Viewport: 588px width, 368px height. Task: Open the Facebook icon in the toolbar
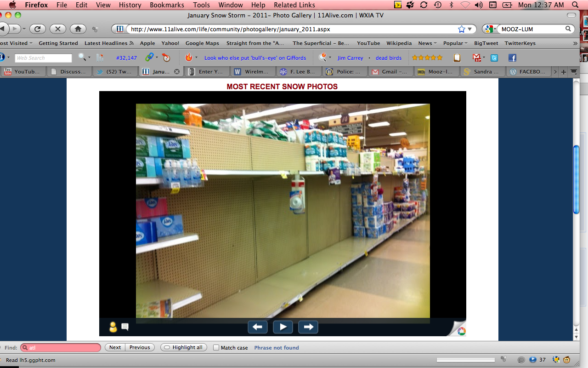[x=512, y=58]
